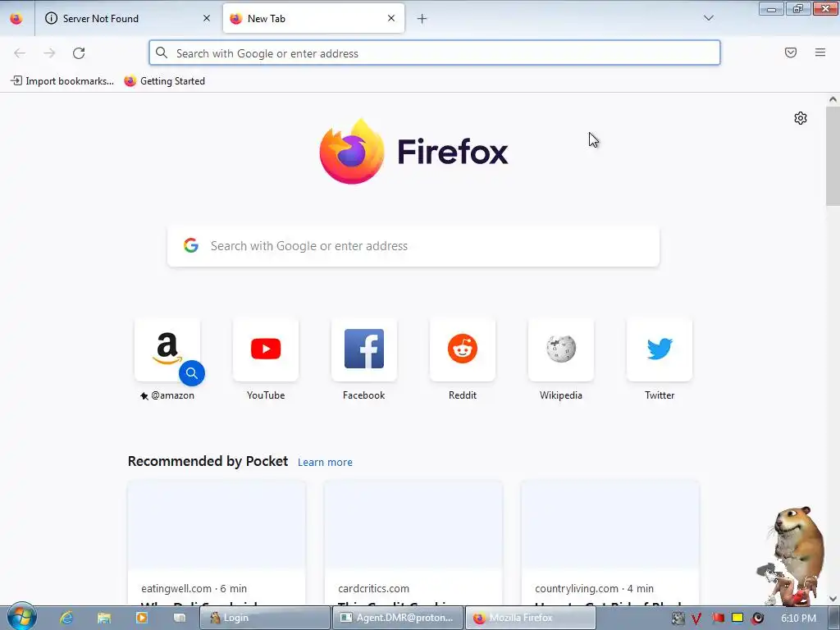Click the blue search badge on Amazon tile
Screen dimensions: 840x630
click(192, 373)
